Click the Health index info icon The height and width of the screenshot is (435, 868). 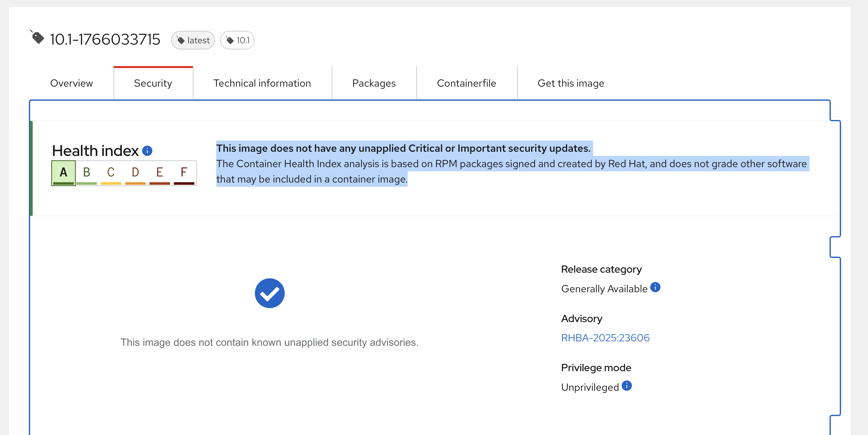[147, 151]
